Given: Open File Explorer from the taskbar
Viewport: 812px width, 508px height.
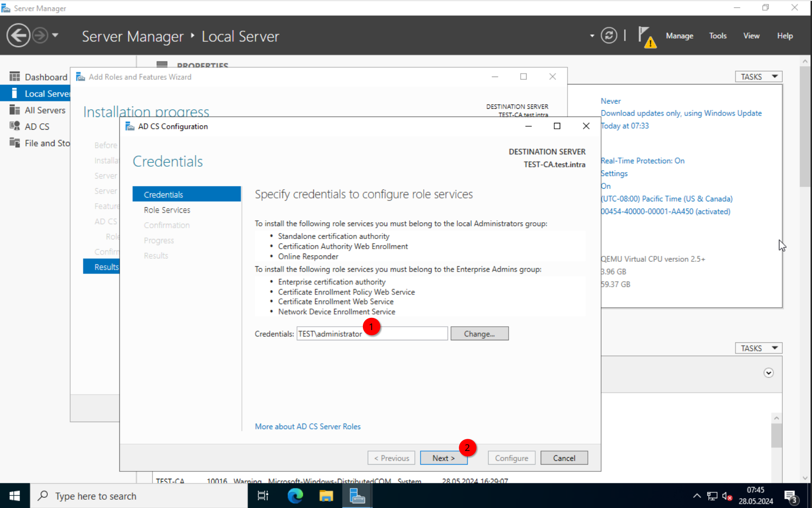Looking at the screenshot, I should coord(326,496).
